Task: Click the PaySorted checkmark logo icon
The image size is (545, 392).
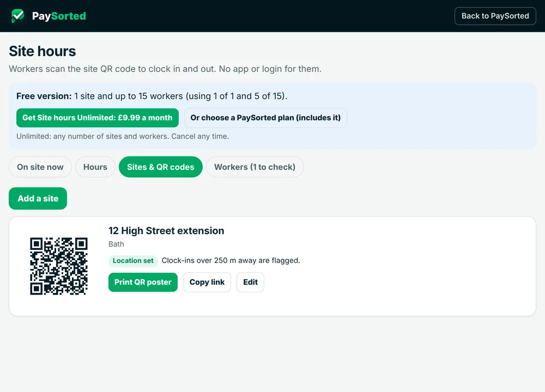Action: [18, 16]
